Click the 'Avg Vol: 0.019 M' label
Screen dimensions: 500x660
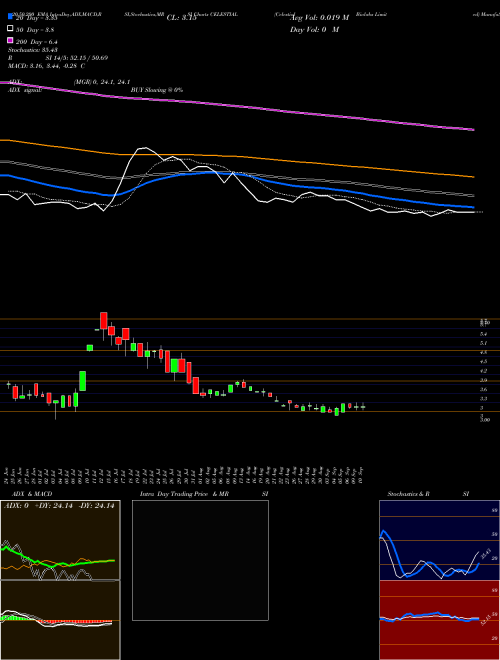click(x=319, y=18)
